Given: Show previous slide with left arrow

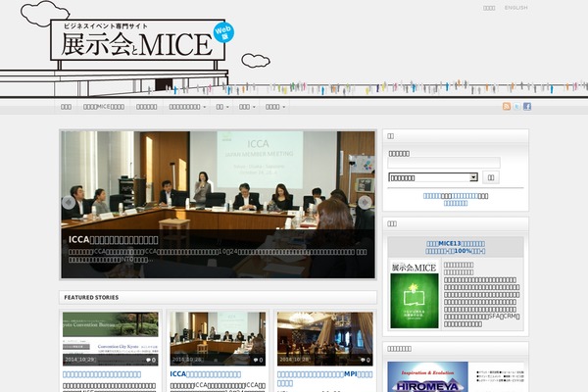Looking at the screenshot, I should [69, 203].
